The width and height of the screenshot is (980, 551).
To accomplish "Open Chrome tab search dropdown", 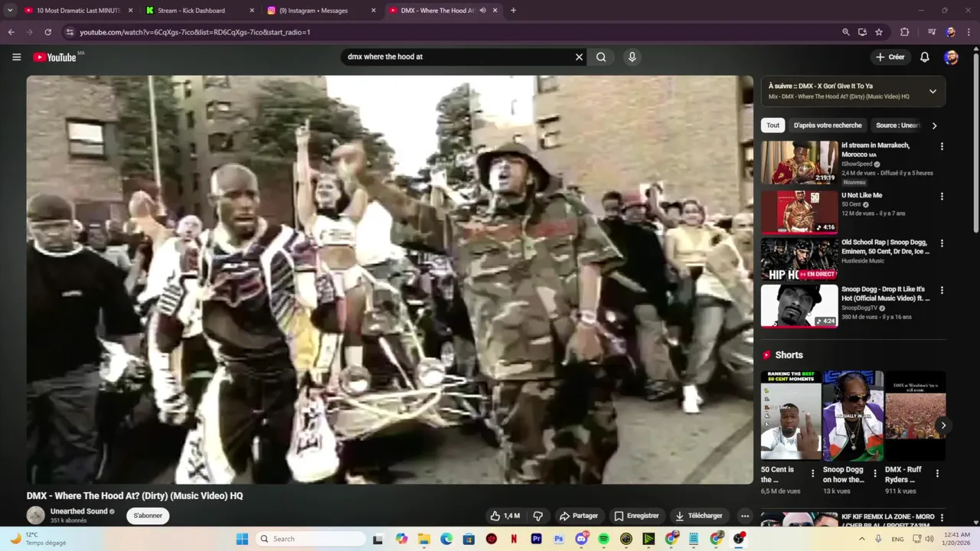I will point(10,11).
